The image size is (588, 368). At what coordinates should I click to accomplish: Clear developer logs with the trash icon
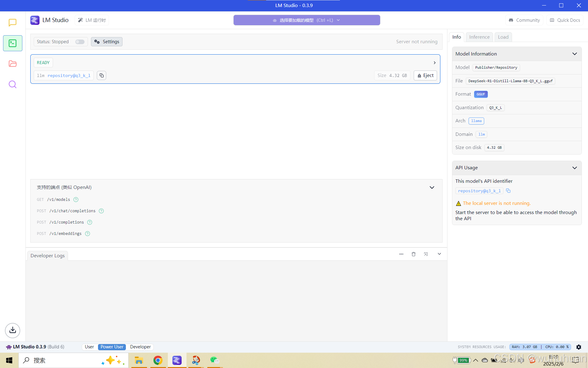pos(413,254)
